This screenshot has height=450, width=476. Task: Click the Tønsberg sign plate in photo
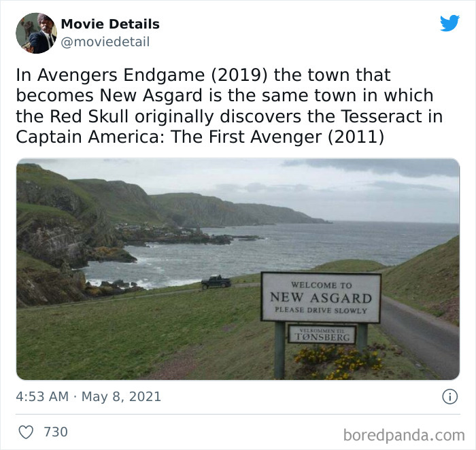[322, 334]
